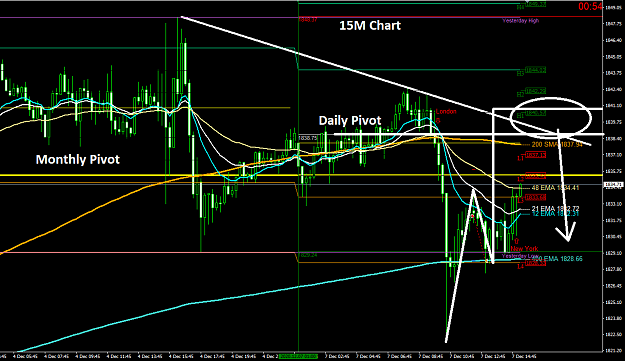Image resolution: width=625 pixels, height=361 pixels.
Task: Click the 4 Dec 17:45 time axis label
Action: pos(212,356)
